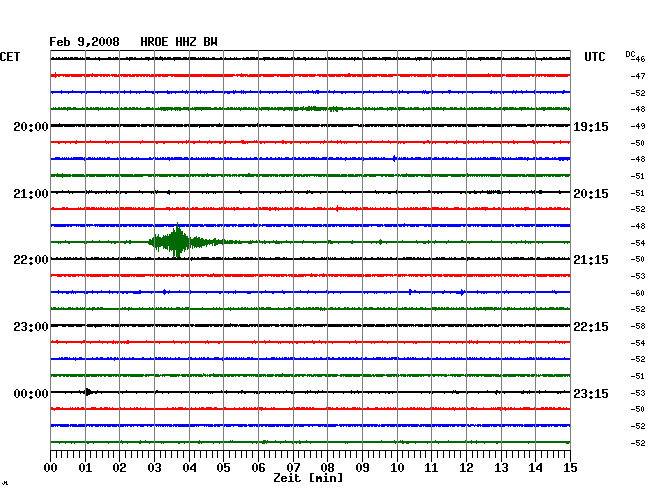Click minute tick label 07 on axis

293,467
